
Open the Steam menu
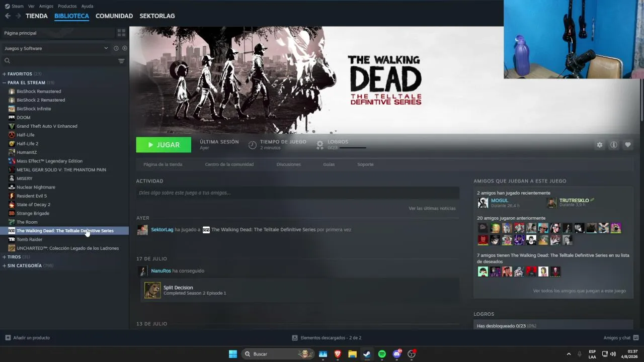tap(14, 6)
